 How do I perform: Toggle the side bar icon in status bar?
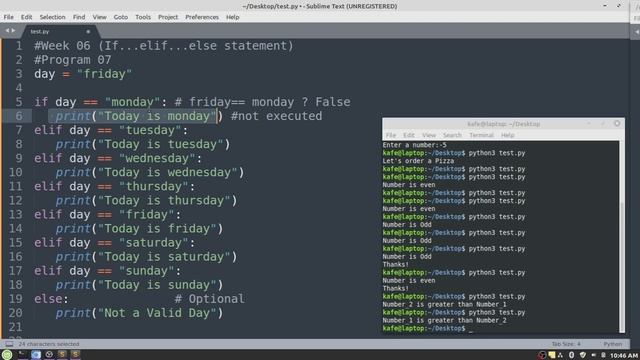[x=9, y=344]
